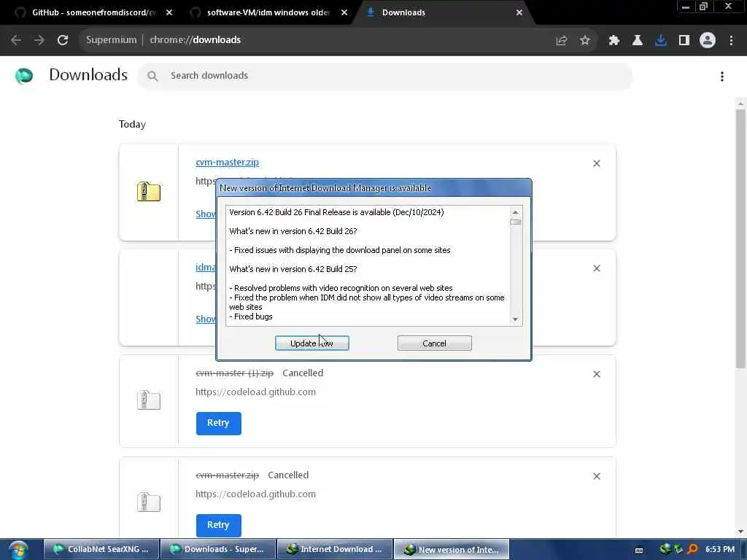Click the codeload.github.com URL under cvm-master (1).zip

pyautogui.click(x=255, y=392)
